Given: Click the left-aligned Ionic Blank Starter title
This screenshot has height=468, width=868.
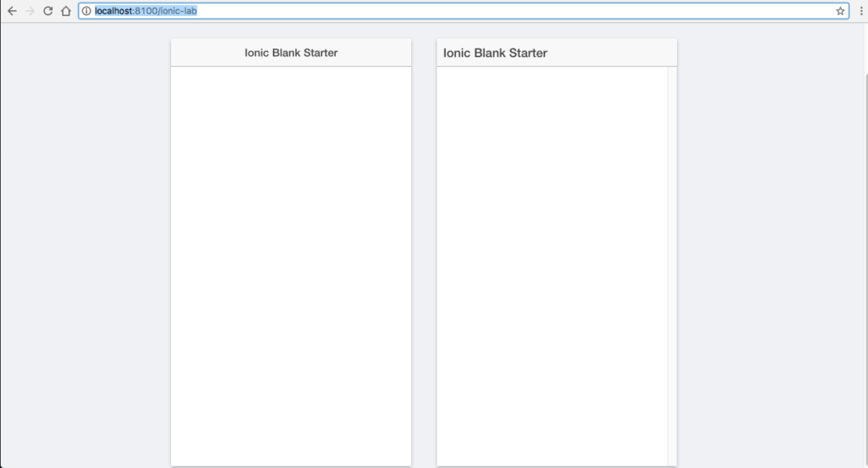Looking at the screenshot, I should pos(495,53).
